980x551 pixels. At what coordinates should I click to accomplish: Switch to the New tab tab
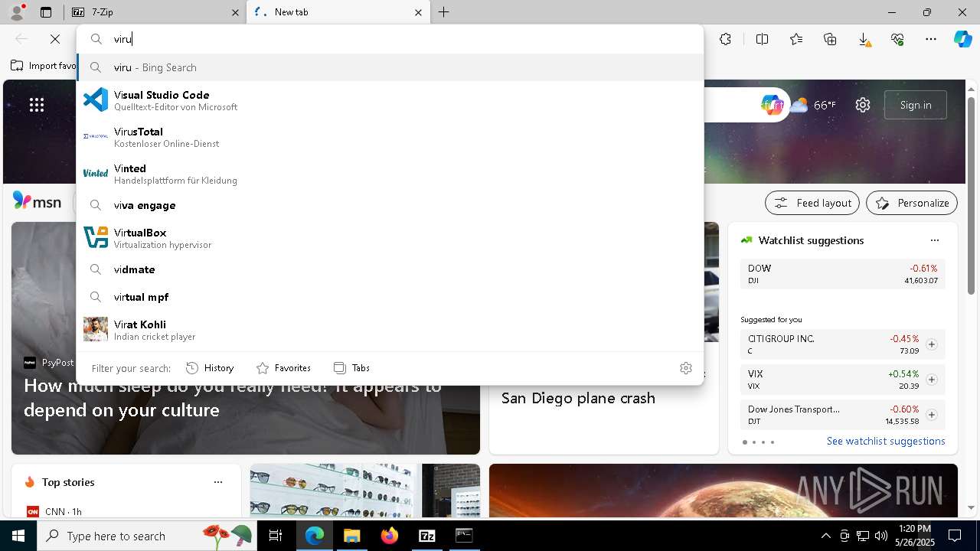click(337, 12)
